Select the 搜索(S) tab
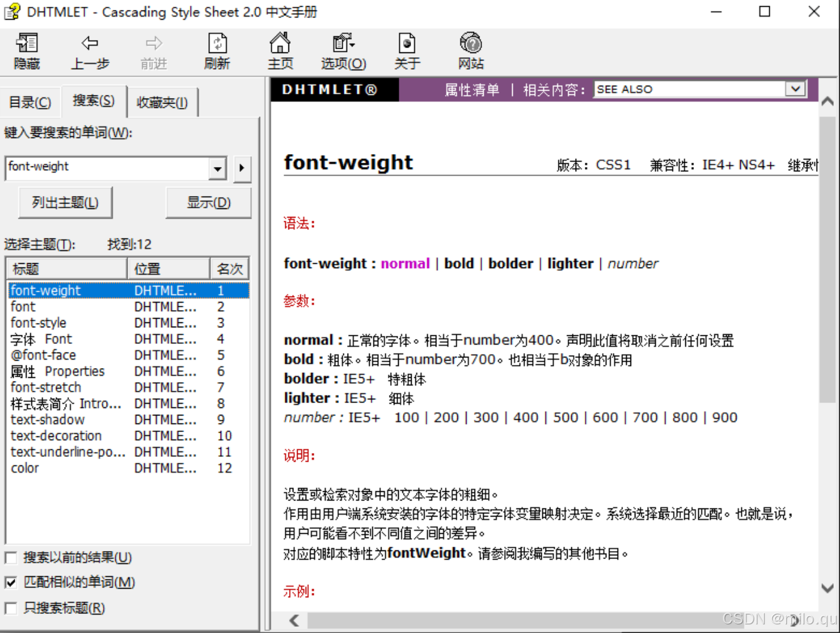The image size is (840, 633). coord(94,100)
